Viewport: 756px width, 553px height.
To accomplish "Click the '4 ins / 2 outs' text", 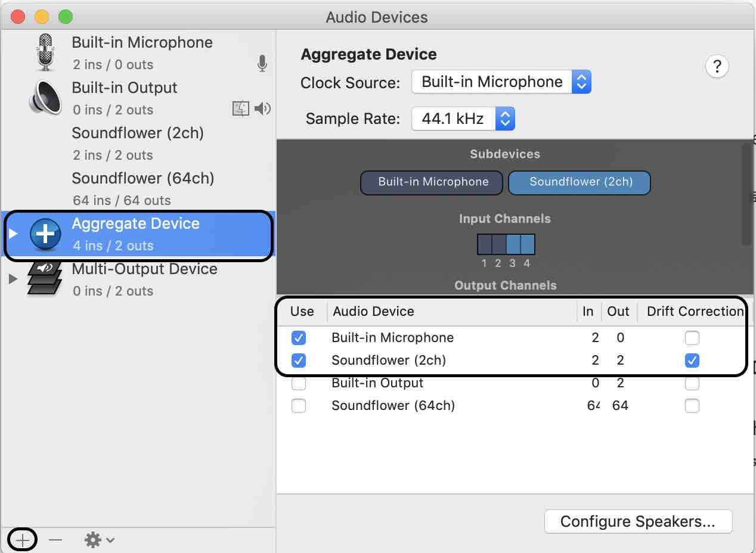I will 113,246.
